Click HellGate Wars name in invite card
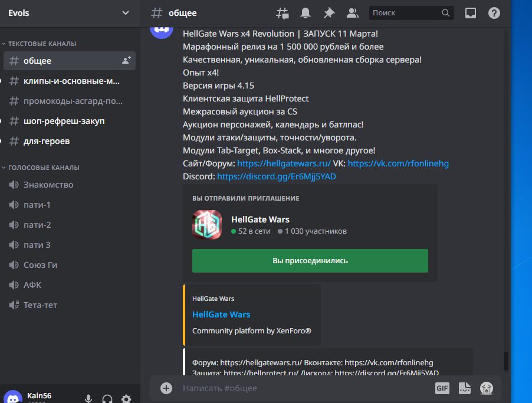This screenshot has width=532, height=403. point(260,219)
